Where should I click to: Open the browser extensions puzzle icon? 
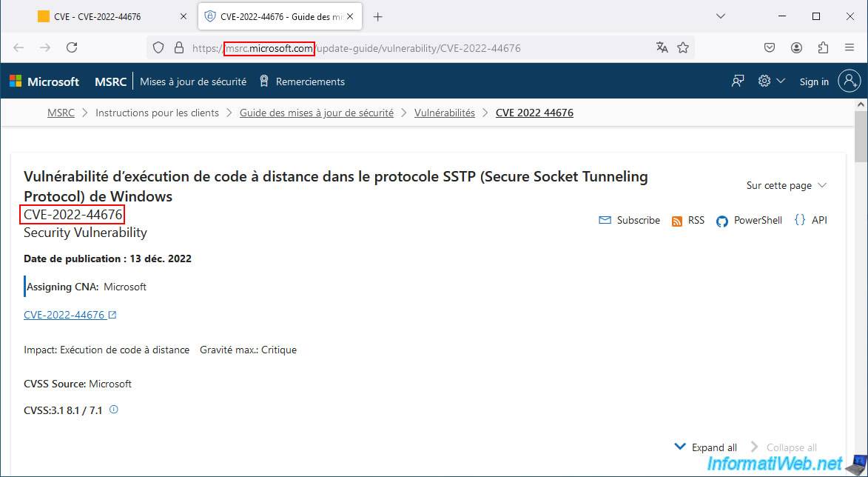click(823, 47)
